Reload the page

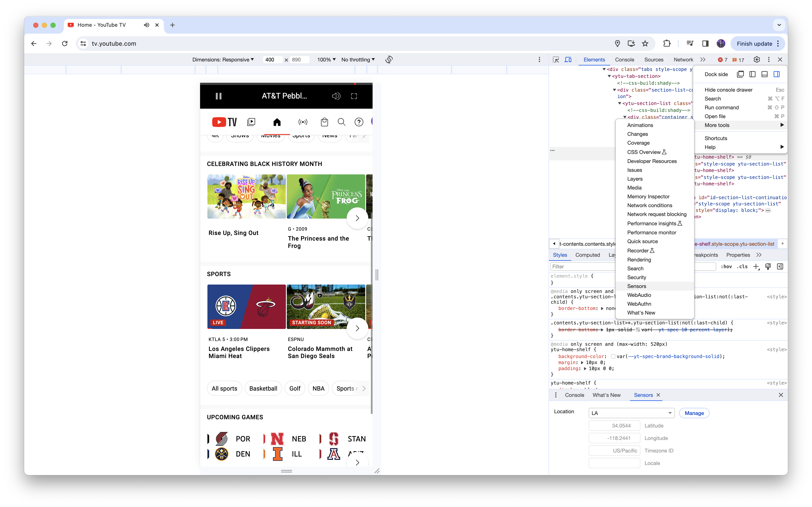click(65, 44)
